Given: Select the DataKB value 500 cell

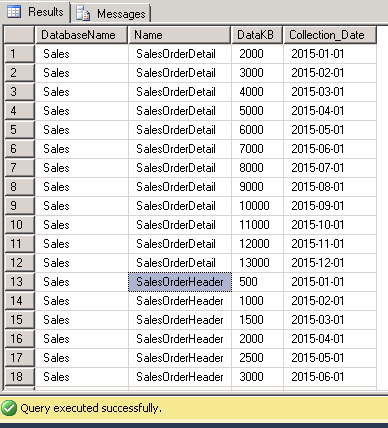Looking at the screenshot, I should tap(257, 282).
